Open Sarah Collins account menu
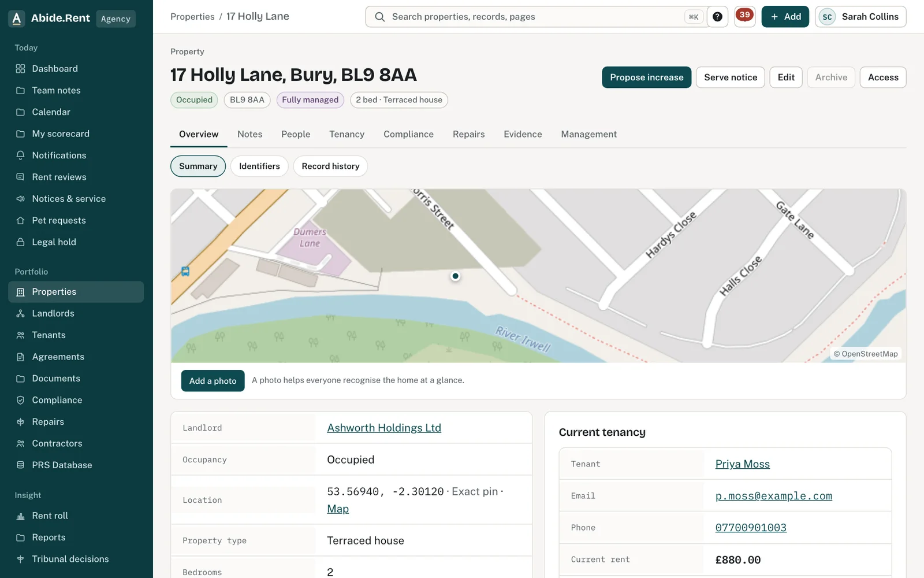 tap(860, 17)
